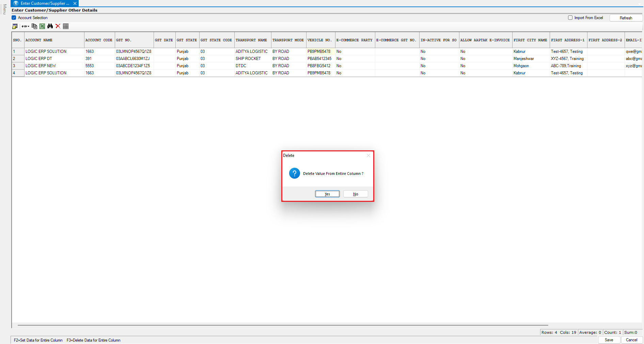Uncheck the Account Selection checkbox
This screenshot has width=644, height=344.
coord(14,18)
